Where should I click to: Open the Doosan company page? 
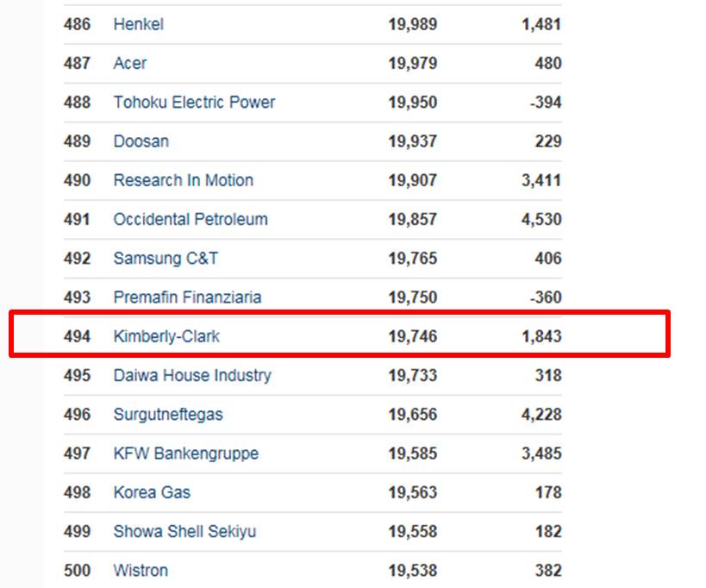point(141,141)
